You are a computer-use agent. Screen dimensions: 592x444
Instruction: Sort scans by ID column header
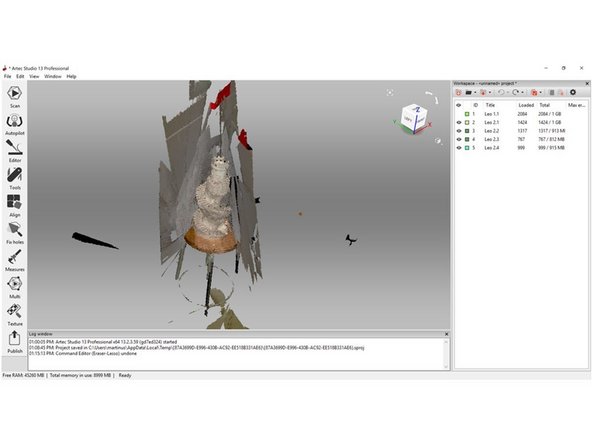point(476,105)
